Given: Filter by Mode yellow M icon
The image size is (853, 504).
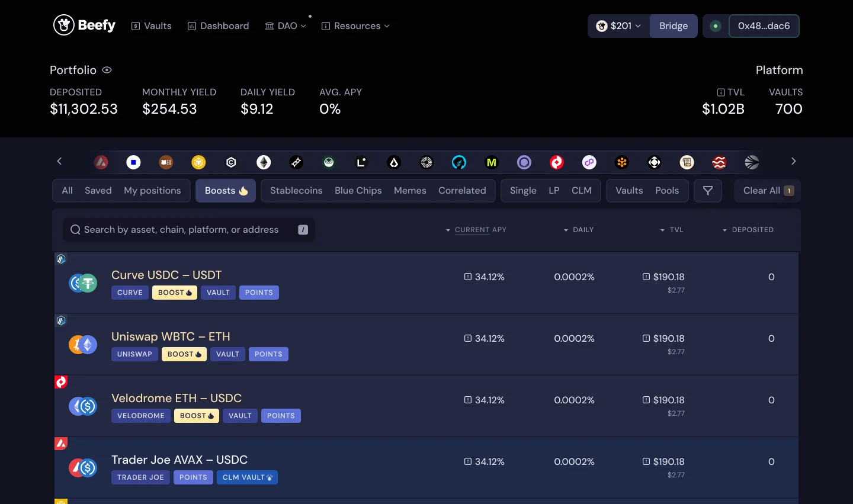Looking at the screenshot, I should pos(492,162).
